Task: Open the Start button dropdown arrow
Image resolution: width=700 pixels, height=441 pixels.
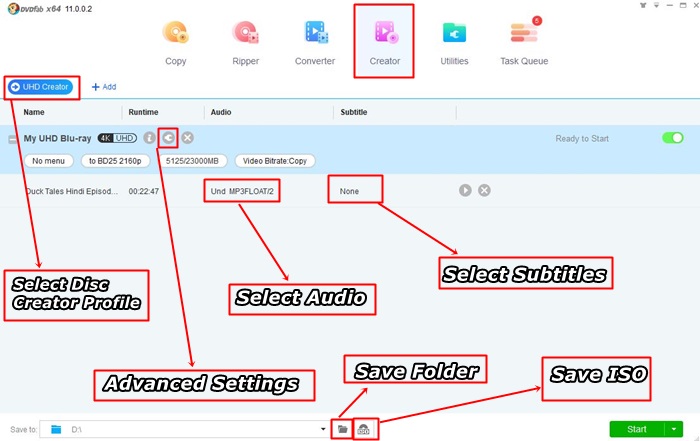Action: pos(674,429)
